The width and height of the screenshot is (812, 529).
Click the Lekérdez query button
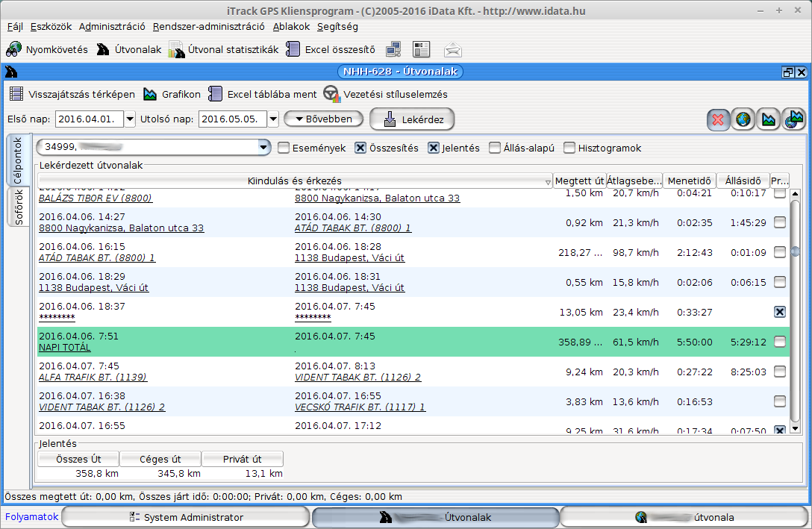[412, 119]
